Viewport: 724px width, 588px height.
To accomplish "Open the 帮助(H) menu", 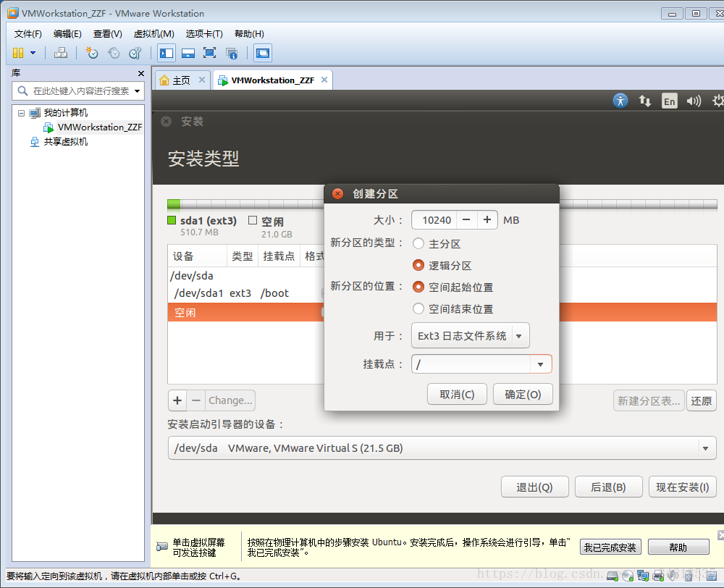I will tap(249, 34).
